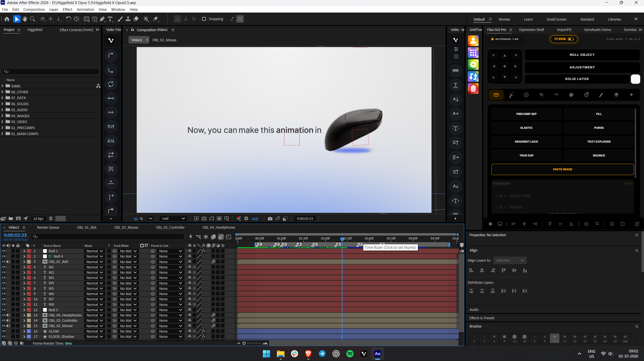
Task: Select the Puppet Pin tool
Action: point(156,19)
